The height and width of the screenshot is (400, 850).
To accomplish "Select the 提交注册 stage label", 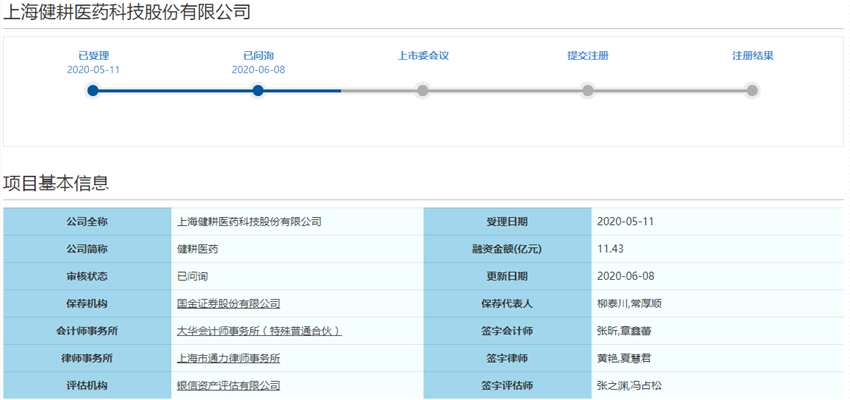I will point(588,55).
